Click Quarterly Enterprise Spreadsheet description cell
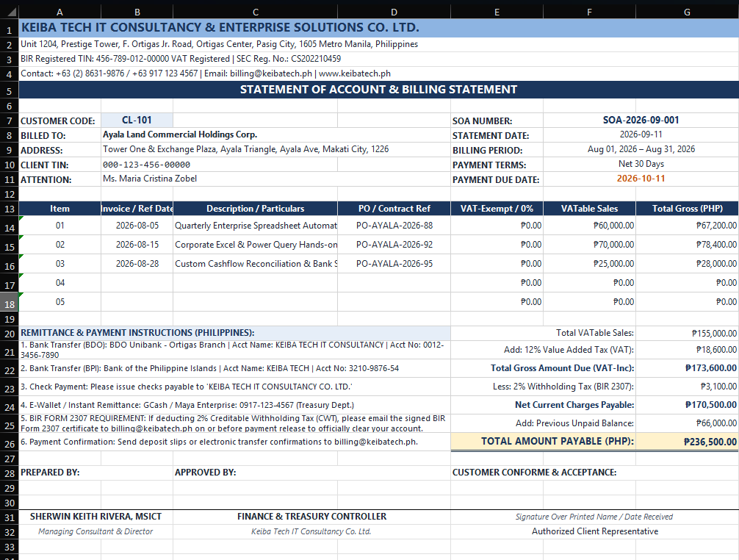 click(255, 226)
